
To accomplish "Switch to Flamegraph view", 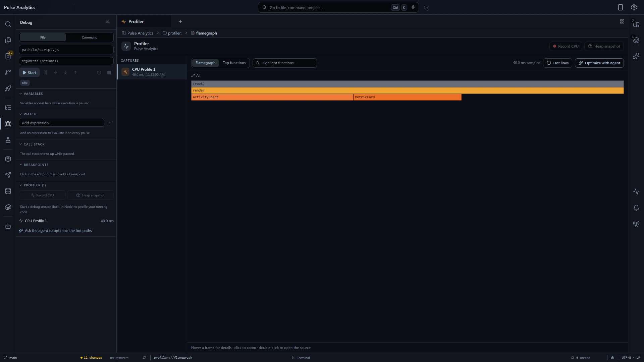I will click(x=205, y=63).
